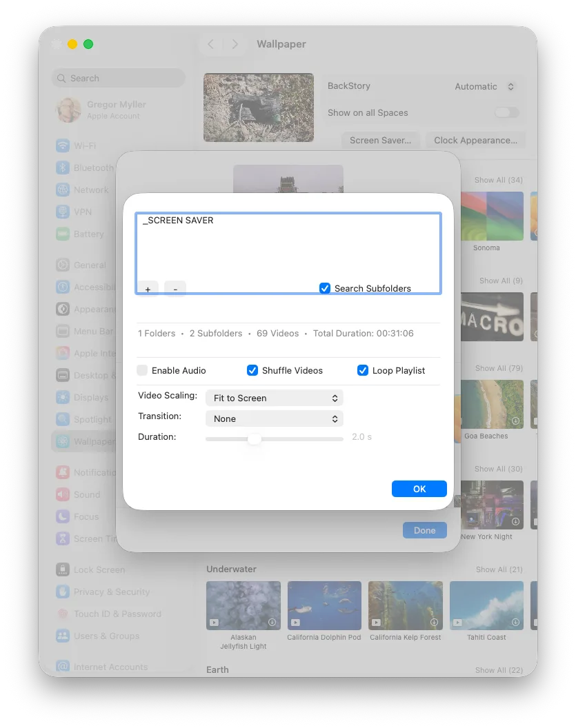This screenshot has width=576, height=728.
Task: Open BackStory Automatic dropdown
Action: click(484, 86)
